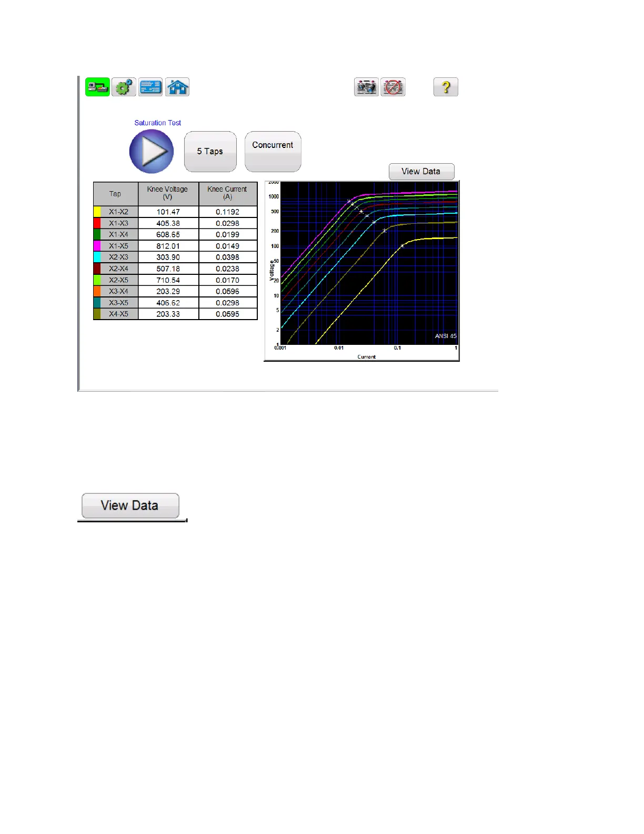Viewport: 644px width, 834px height.
Task: Click knee current value 0.0149
Action: (228, 246)
